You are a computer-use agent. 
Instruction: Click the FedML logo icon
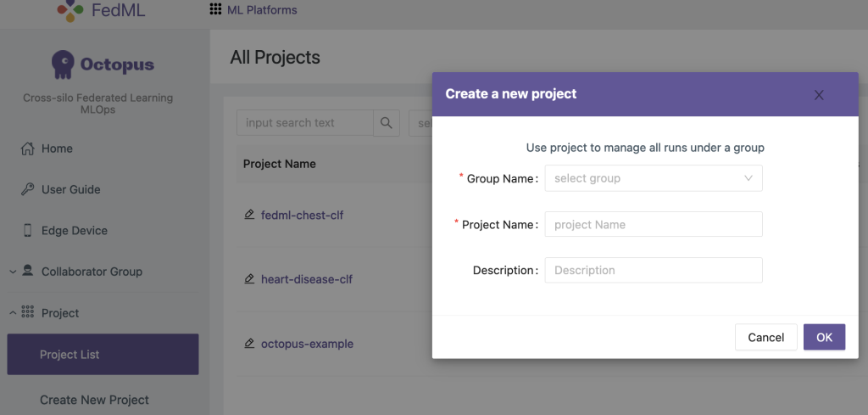pyautogui.click(x=70, y=9)
